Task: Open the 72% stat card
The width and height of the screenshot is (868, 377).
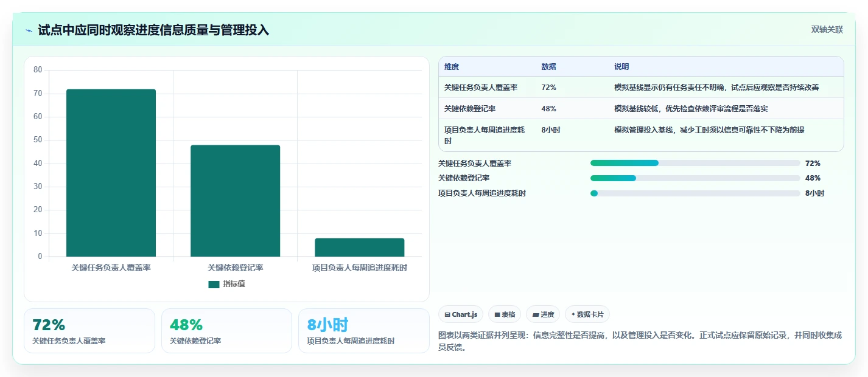Action: click(89, 331)
